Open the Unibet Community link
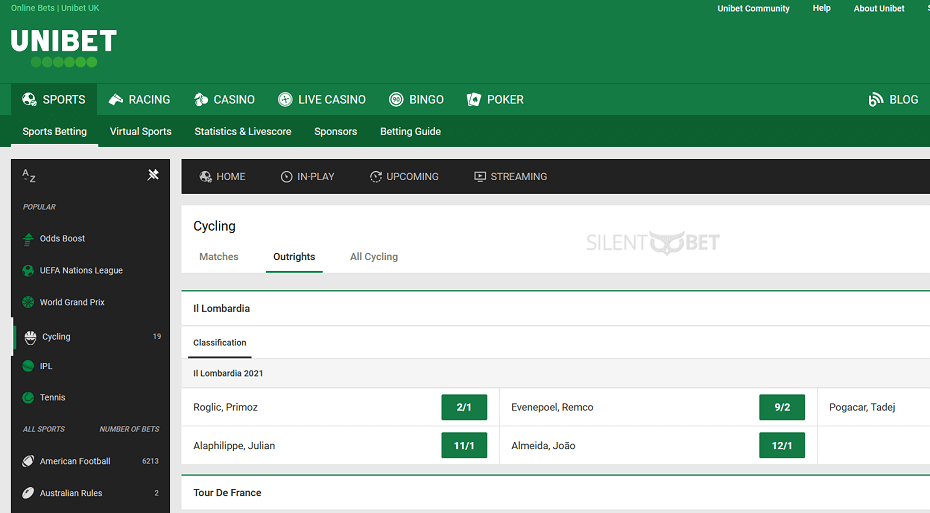 [753, 8]
